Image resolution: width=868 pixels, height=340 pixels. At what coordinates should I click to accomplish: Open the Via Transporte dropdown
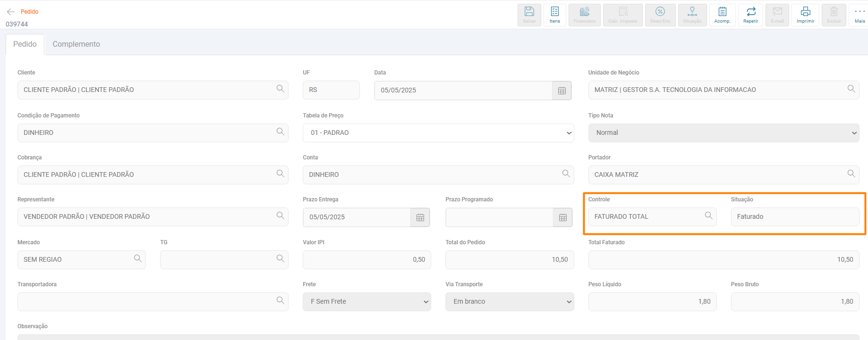(x=509, y=302)
